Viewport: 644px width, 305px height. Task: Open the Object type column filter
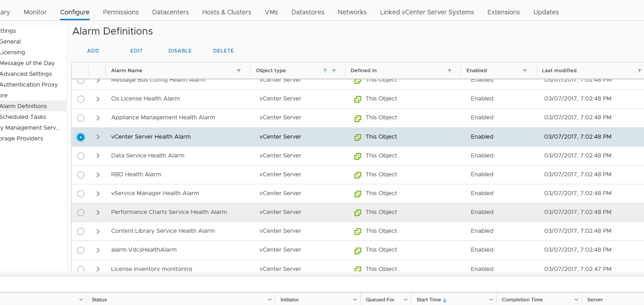[334, 70]
